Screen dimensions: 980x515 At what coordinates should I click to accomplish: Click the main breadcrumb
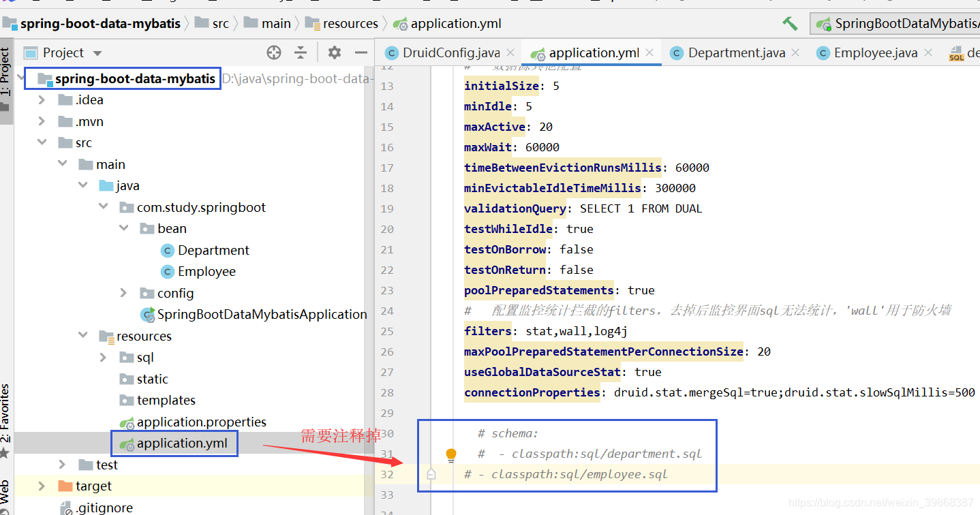tap(267, 24)
